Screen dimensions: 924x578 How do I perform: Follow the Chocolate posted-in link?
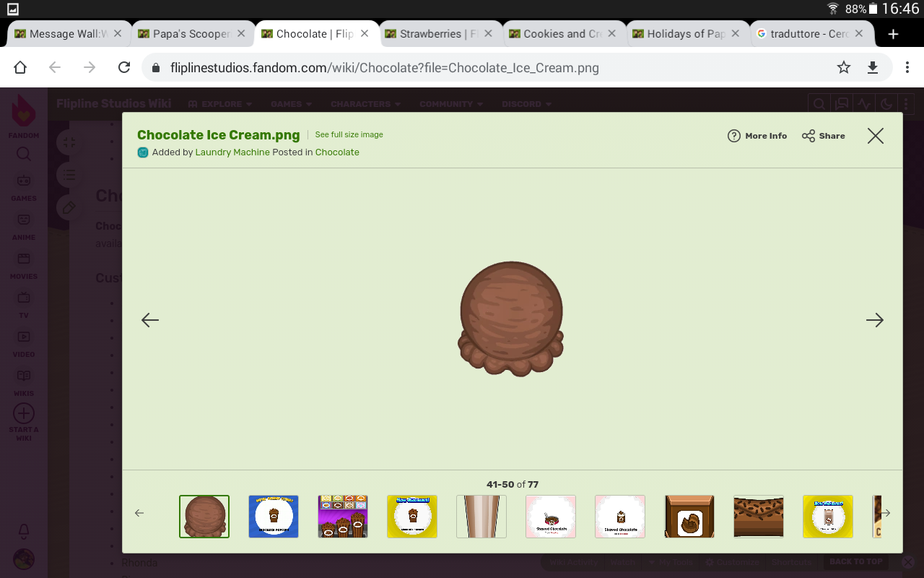point(337,152)
